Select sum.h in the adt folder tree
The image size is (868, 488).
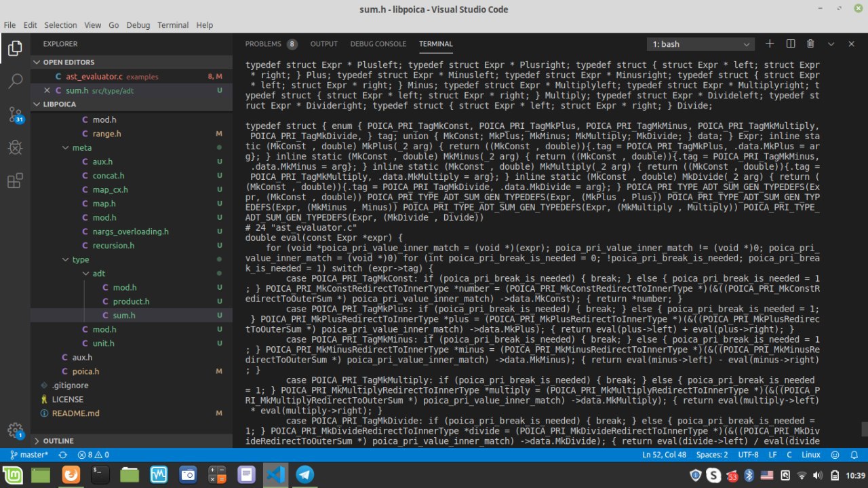131,316
